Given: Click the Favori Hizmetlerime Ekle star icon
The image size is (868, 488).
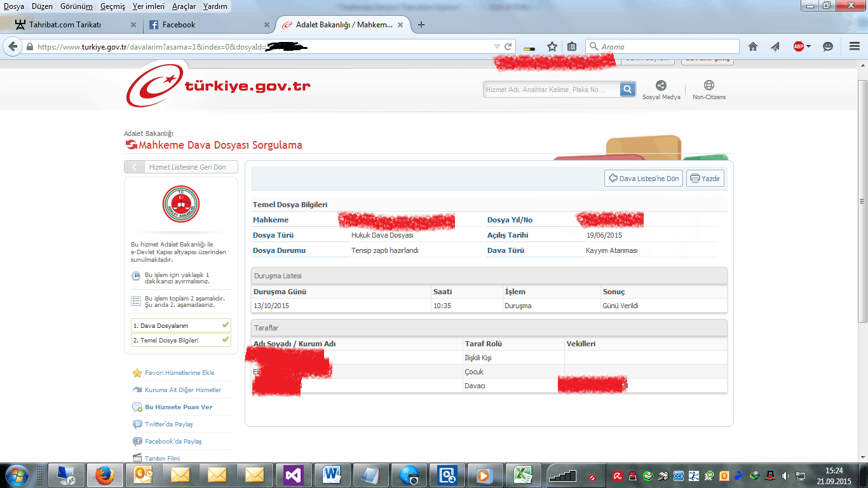Looking at the screenshot, I should click(x=137, y=373).
